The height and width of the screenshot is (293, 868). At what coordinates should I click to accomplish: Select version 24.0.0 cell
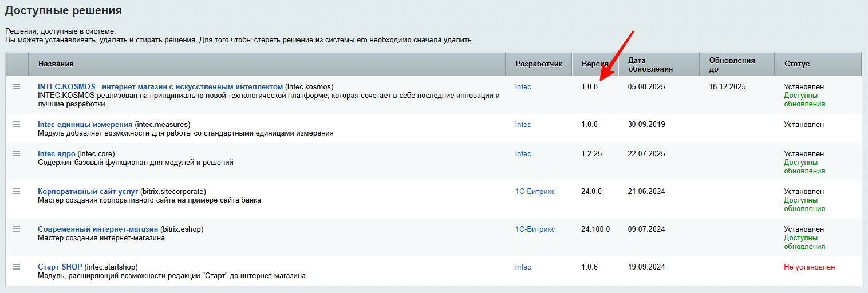591,192
